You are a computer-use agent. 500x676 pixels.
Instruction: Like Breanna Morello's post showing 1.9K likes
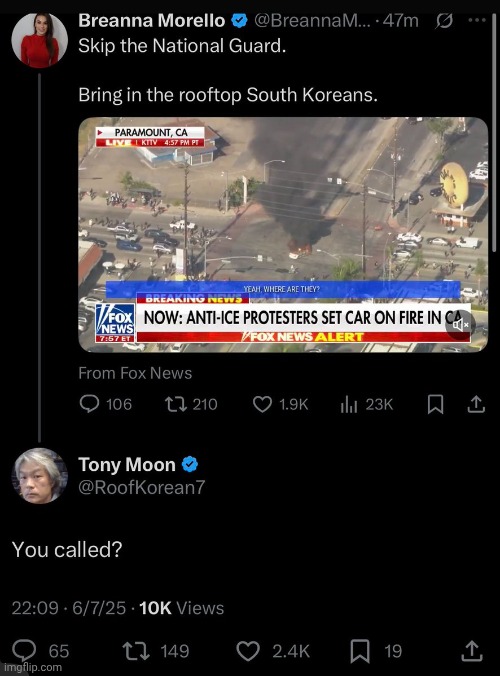tap(262, 404)
